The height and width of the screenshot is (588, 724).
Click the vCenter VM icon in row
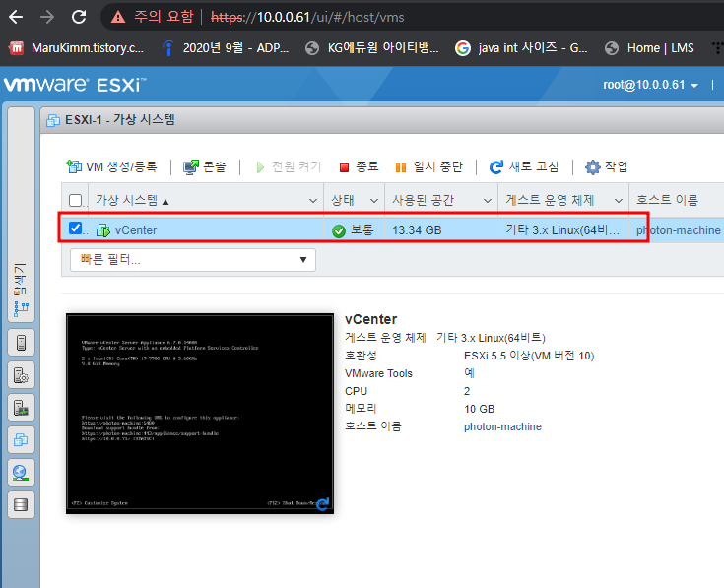(103, 229)
